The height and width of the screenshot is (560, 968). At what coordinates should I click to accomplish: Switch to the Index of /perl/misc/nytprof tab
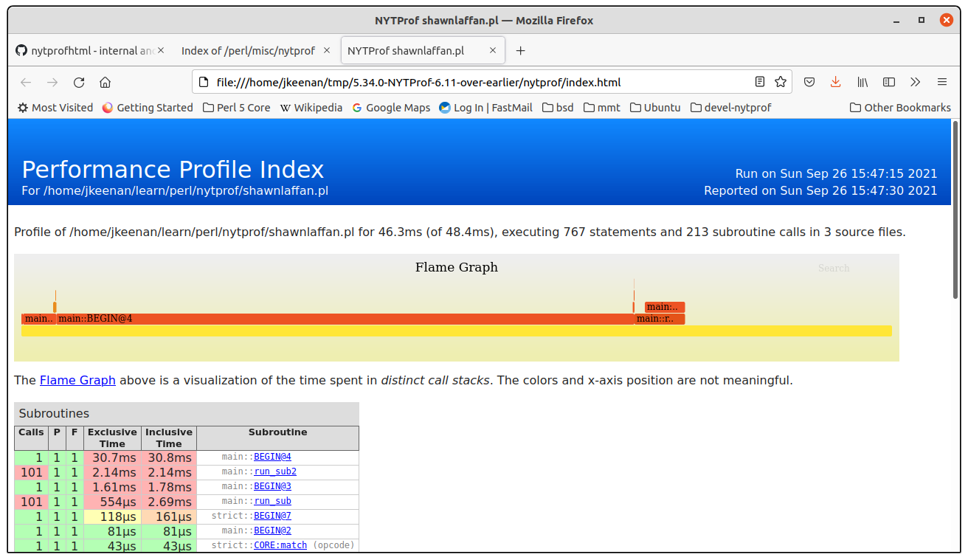(248, 51)
